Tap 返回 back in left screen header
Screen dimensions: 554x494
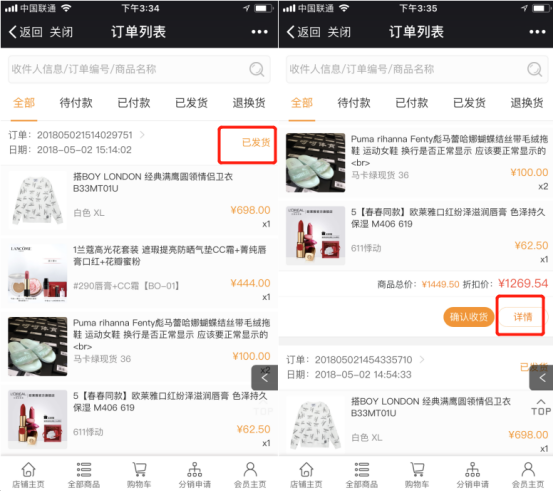(x=25, y=32)
